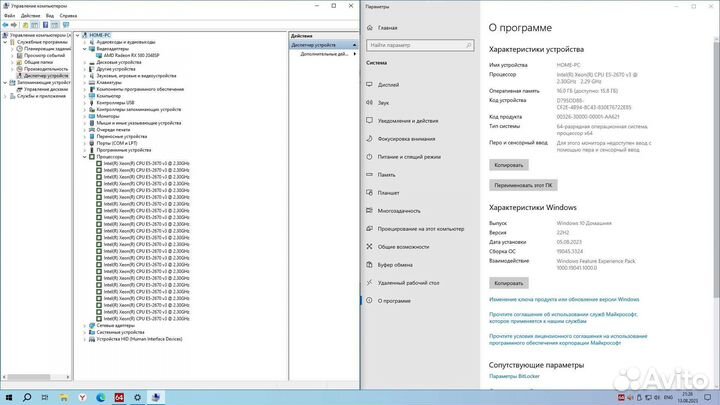Open Проецирование на этот компьютер settings
This screenshot has width=720, height=405.
[x=421, y=229]
